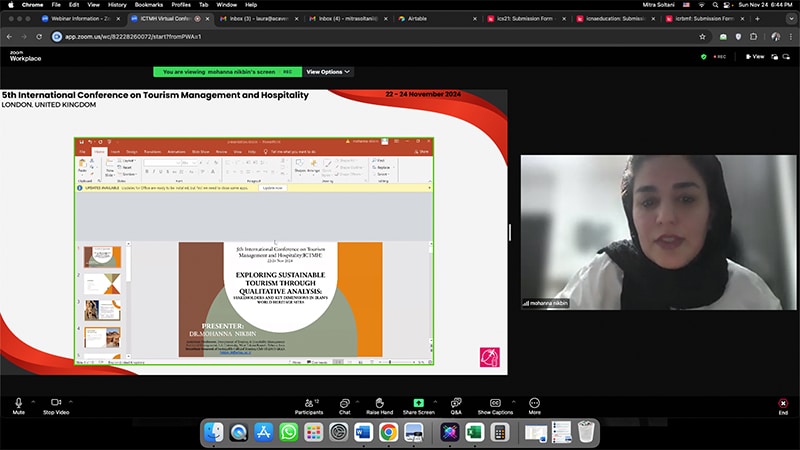Open the Chat panel
800x450 pixels.
pyautogui.click(x=344, y=402)
